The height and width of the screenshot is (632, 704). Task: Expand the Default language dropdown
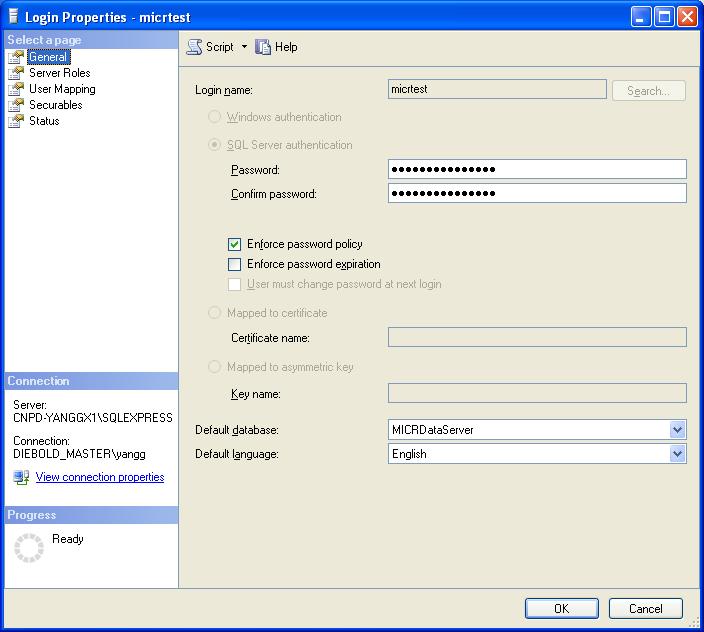(x=677, y=454)
